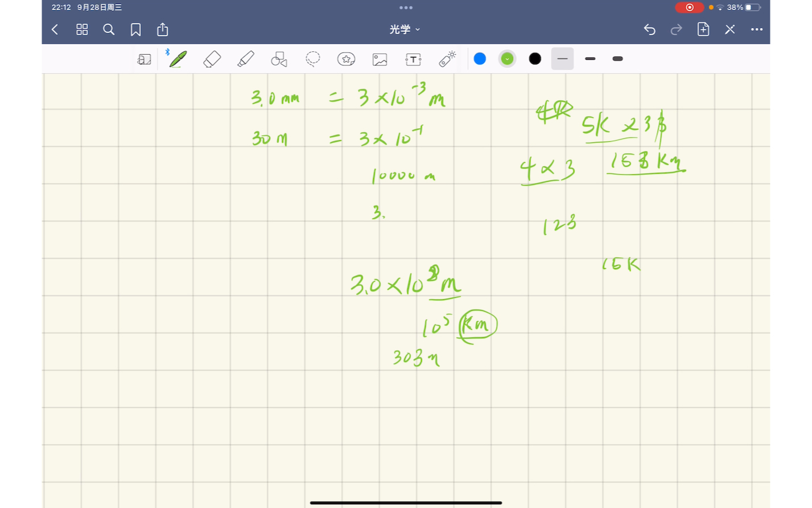This screenshot has height=508, width=812.
Task: Toggle the zoom window tool
Action: tap(145, 59)
